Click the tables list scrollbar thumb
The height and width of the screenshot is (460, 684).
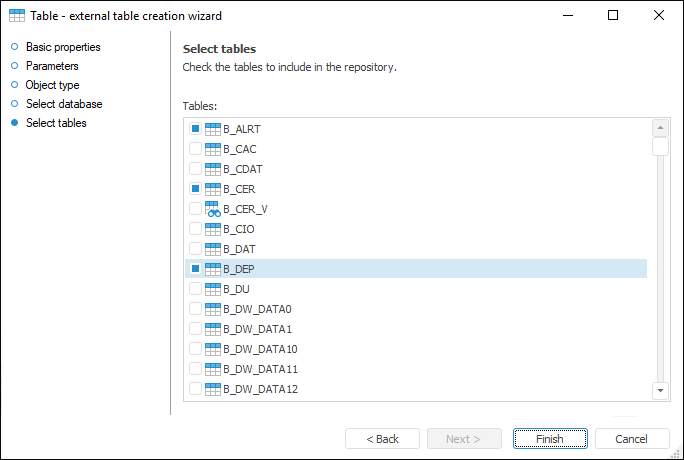point(660,147)
